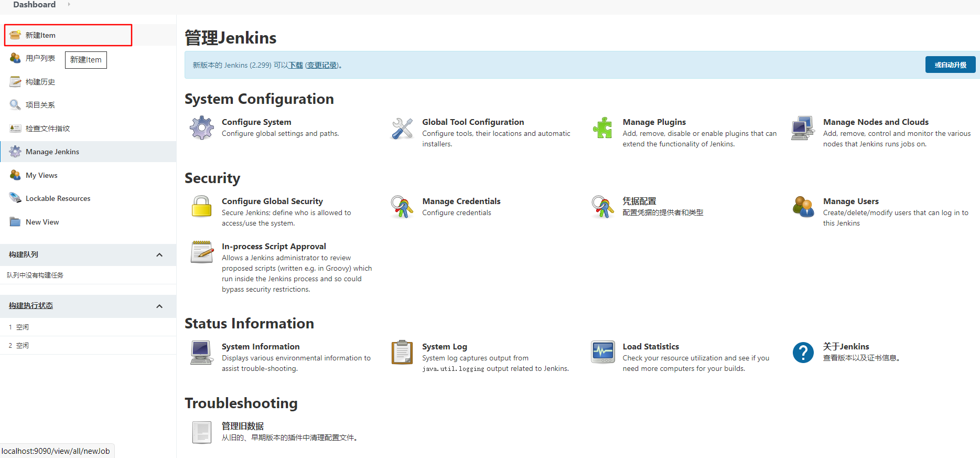Open the 关于Jenkins link
This screenshot has height=458, width=980.
(x=846, y=346)
